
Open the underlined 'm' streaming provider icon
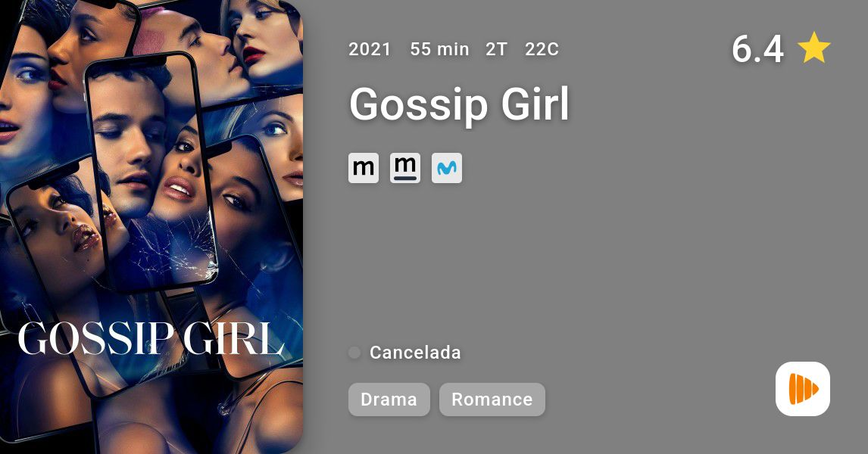click(405, 168)
